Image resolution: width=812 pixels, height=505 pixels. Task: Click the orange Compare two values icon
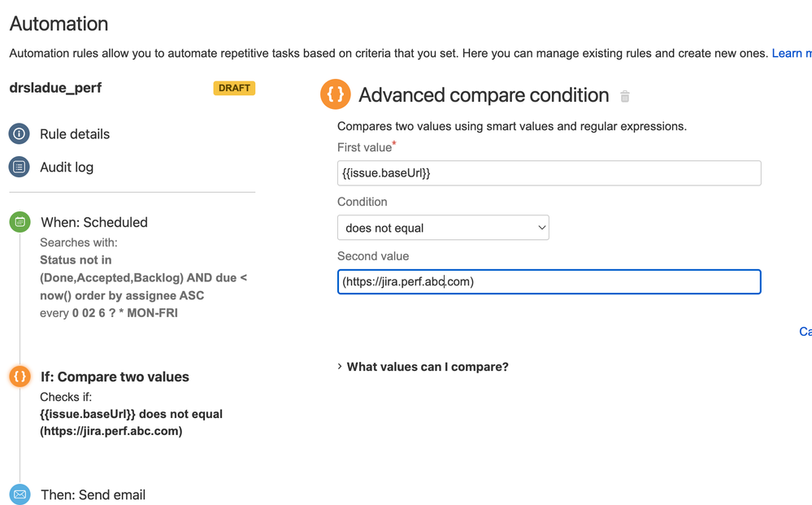(20, 377)
